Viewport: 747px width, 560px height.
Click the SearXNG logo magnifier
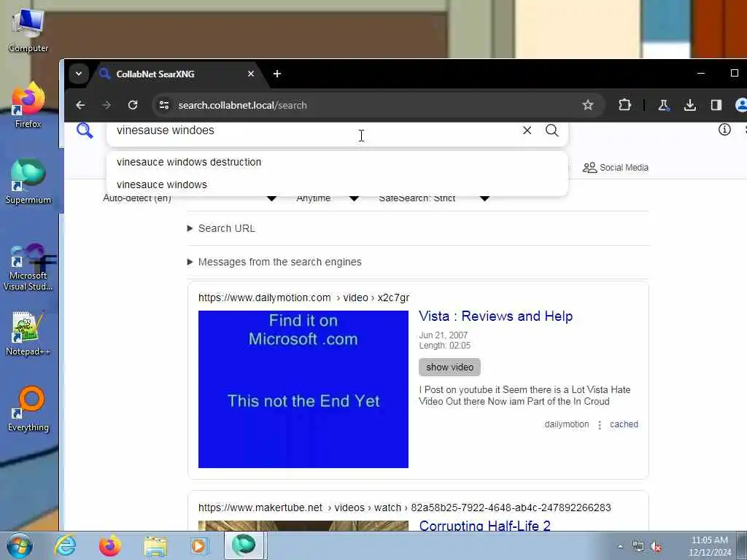point(85,131)
